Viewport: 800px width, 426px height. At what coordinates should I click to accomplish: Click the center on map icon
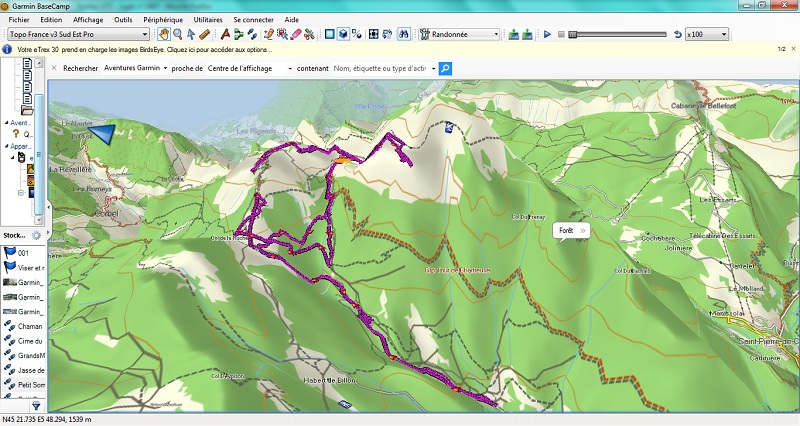[373, 34]
